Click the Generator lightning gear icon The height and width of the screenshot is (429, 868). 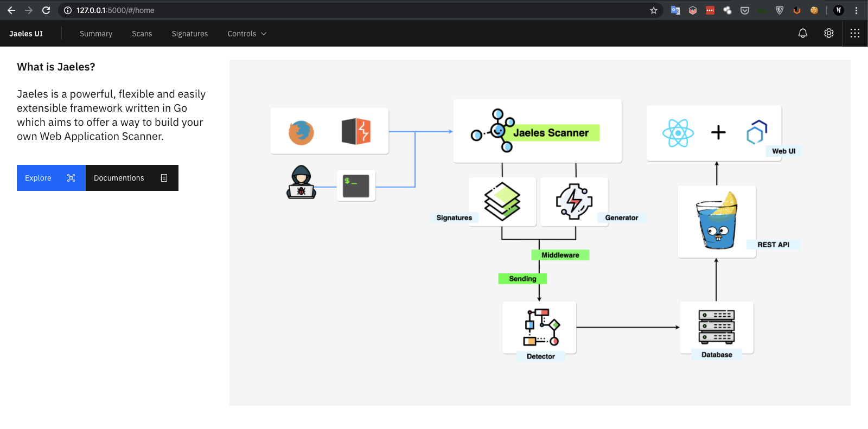574,202
